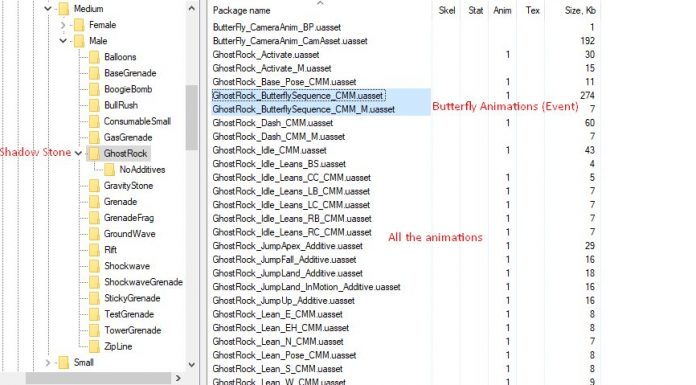This screenshot has width=696, height=385.
Task: Select GhostRock_Idle_Leans_CC_CMM.uasset
Action: (292, 178)
